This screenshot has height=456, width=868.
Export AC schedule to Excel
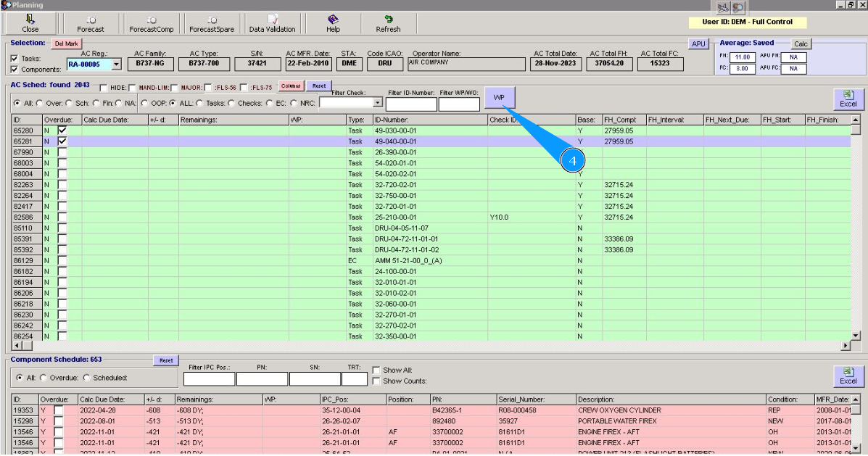tap(848, 99)
